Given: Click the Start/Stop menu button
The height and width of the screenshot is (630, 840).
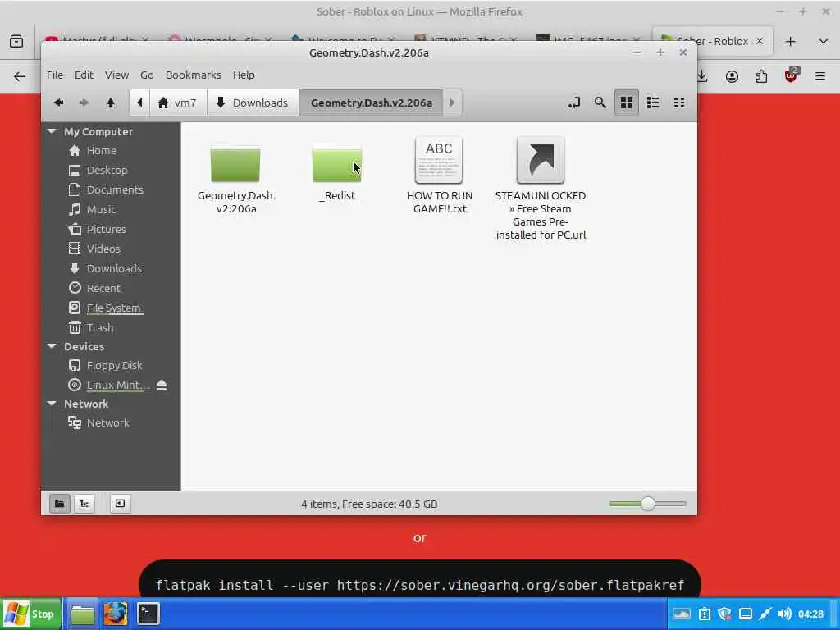Looking at the screenshot, I should pos(30,614).
